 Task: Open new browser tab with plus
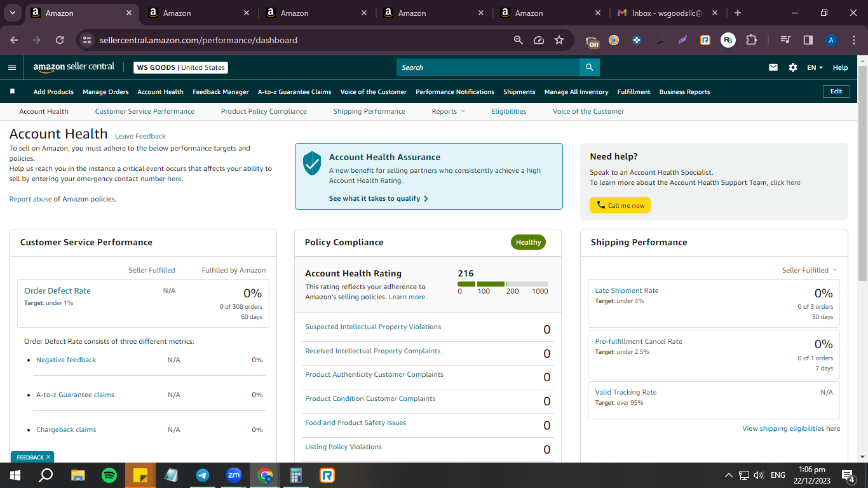(738, 13)
